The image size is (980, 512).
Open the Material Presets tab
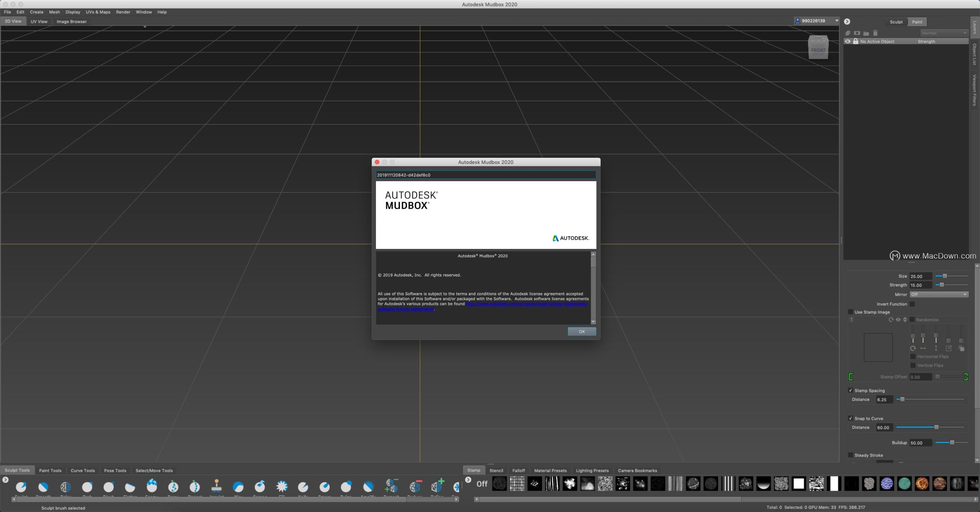tap(550, 471)
